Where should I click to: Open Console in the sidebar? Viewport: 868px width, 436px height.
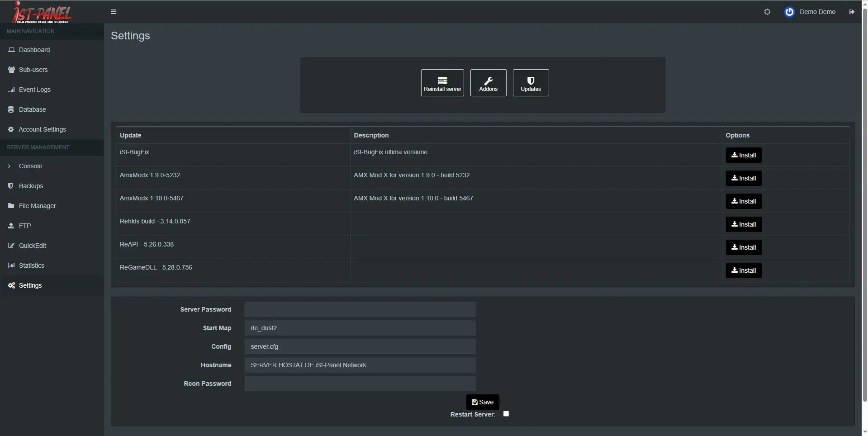(52, 166)
